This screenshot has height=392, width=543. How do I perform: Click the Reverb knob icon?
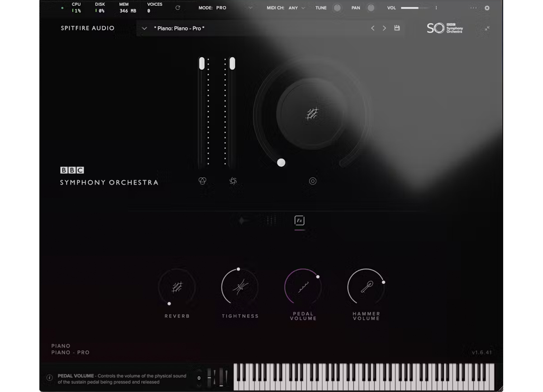tap(177, 287)
